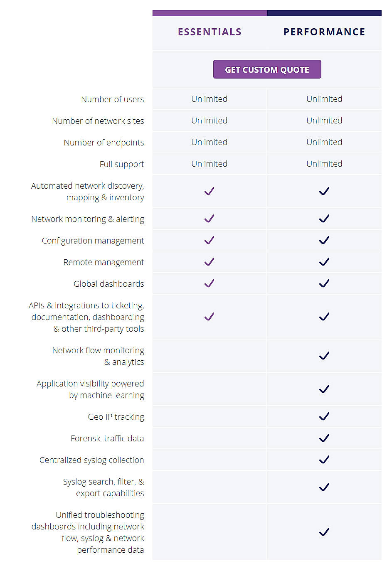Image resolution: width=392 pixels, height=566 pixels.
Task: Click the purple bar above ESSENTIALS
Action: [x=209, y=13]
